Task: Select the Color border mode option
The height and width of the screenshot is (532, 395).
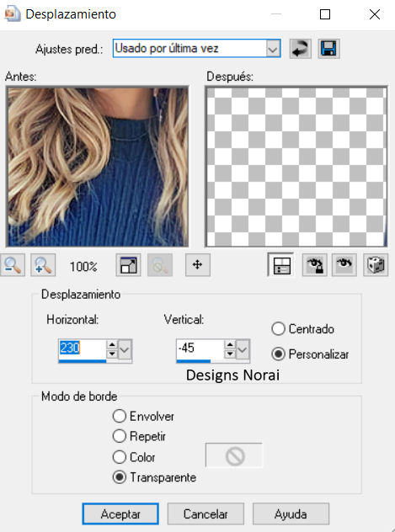Action: point(119,457)
